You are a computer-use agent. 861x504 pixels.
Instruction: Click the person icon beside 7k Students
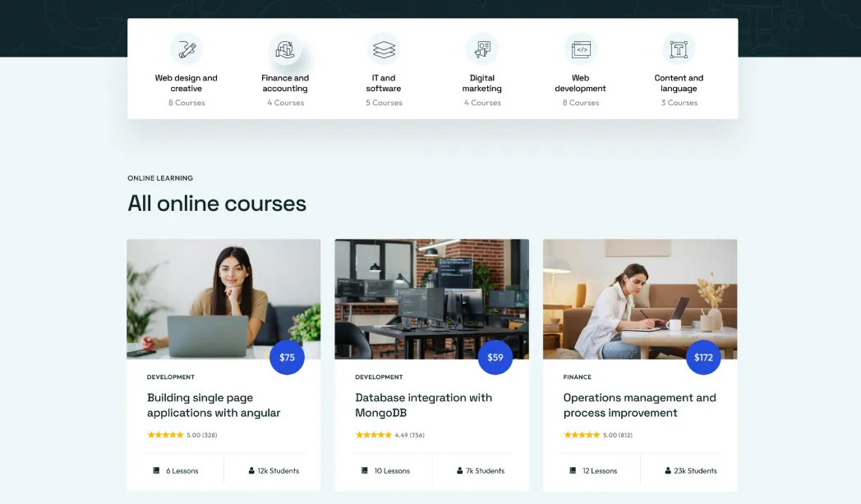[x=459, y=470]
